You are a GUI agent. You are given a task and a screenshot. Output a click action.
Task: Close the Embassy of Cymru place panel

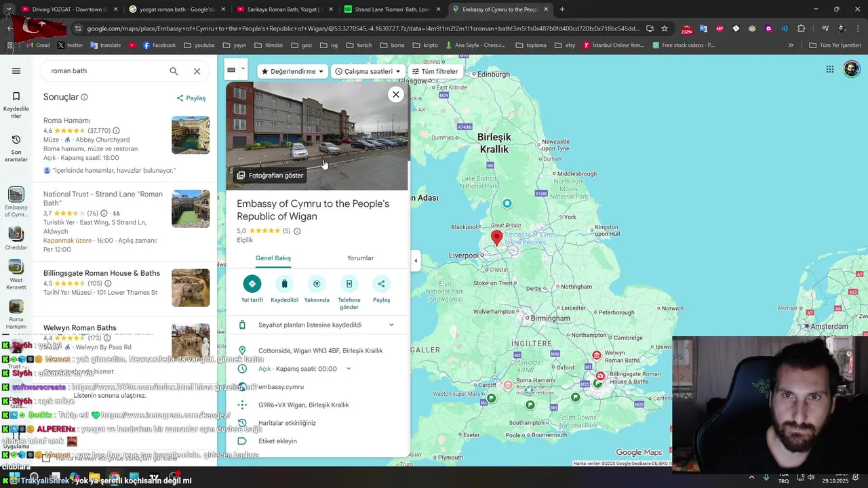point(396,94)
